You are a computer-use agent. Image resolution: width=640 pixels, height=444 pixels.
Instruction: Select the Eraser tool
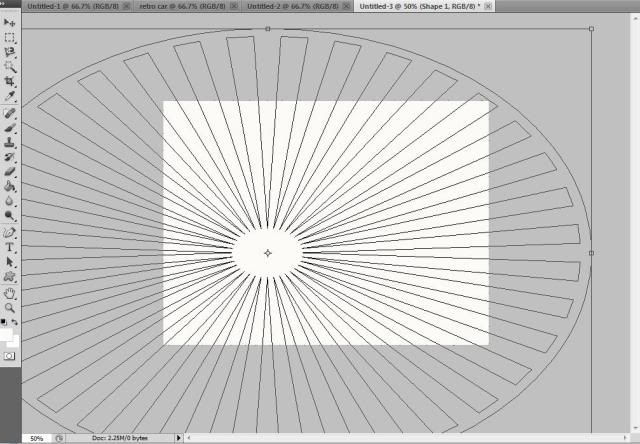point(9,172)
